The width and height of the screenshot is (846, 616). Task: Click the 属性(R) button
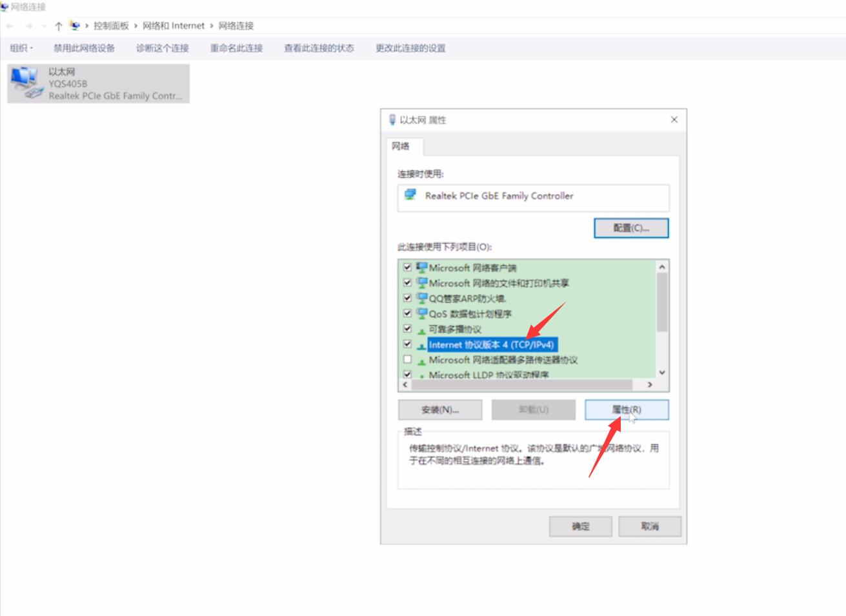click(x=627, y=410)
